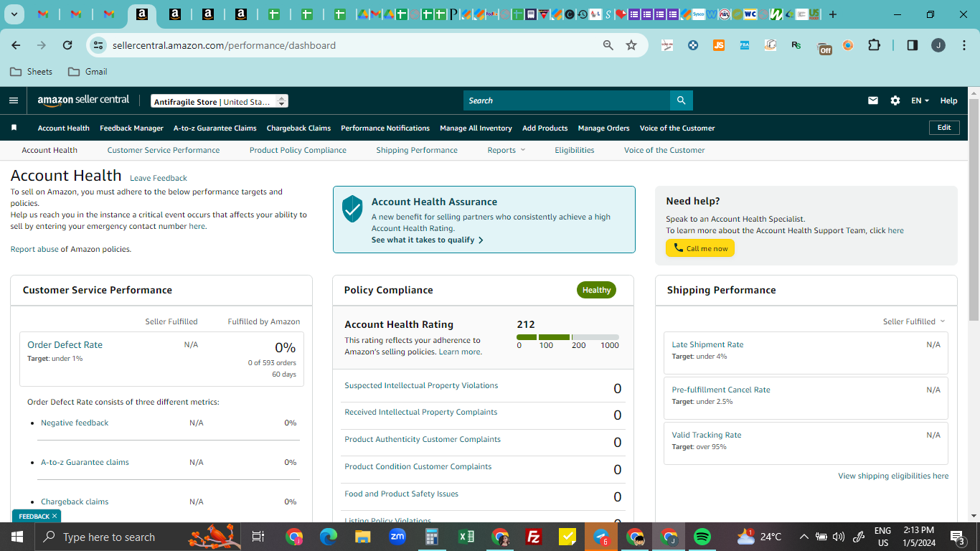Open Manage All Inventory in the favorites bar
Image resolution: width=980 pixels, height=551 pixels.
[476, 128]
